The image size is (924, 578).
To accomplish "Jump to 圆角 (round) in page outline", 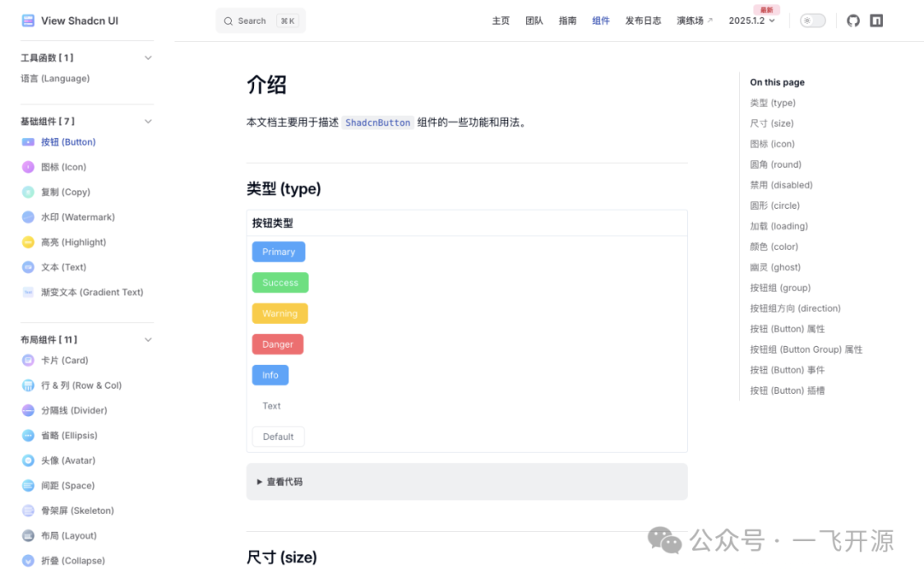I will tap(775, 164).
